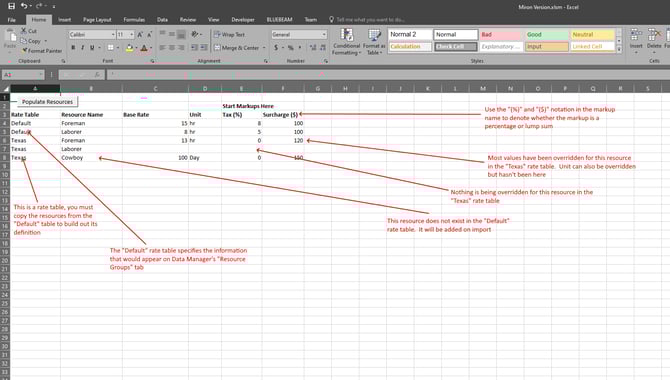Image resolution: width=670 pixels, height=380 pixels.
Task: Toggle Wrap Text option
Action: point(229,35)
